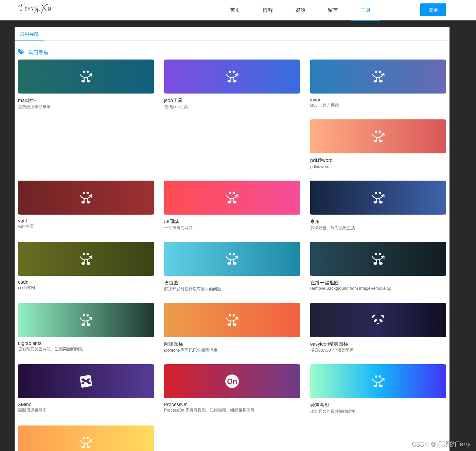Click the 在线json工具 description
The image size is (476, 451).
(x=176, y=107)
